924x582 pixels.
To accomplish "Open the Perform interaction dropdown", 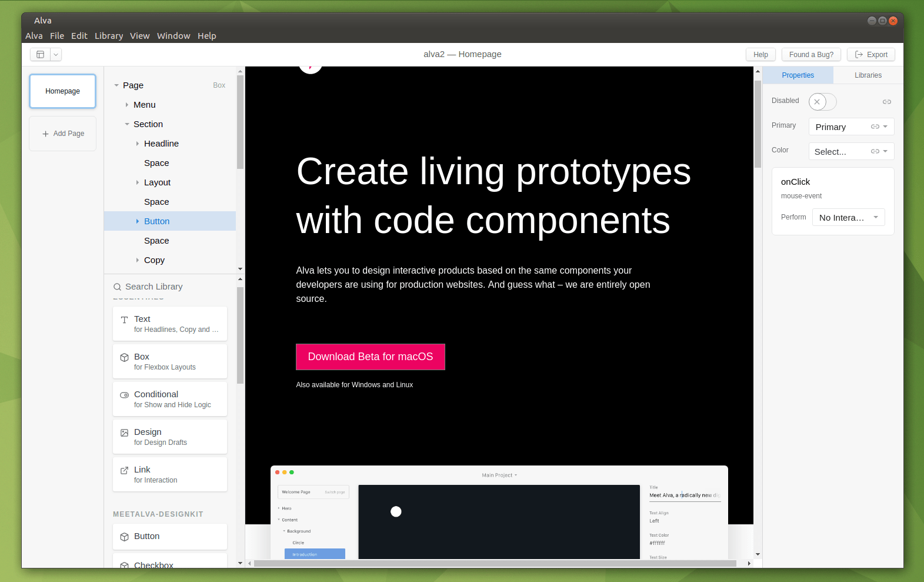I will [x=848, y=218].
